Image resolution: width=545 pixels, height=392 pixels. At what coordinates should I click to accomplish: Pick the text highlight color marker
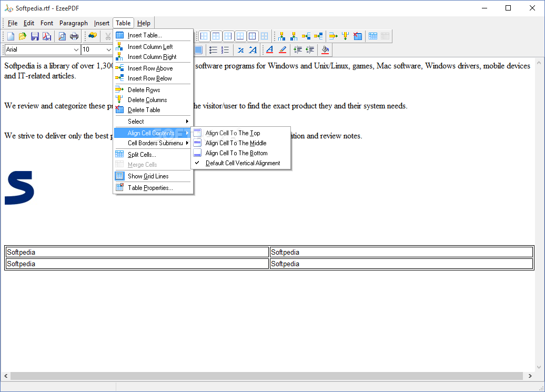tap(282, 50)
